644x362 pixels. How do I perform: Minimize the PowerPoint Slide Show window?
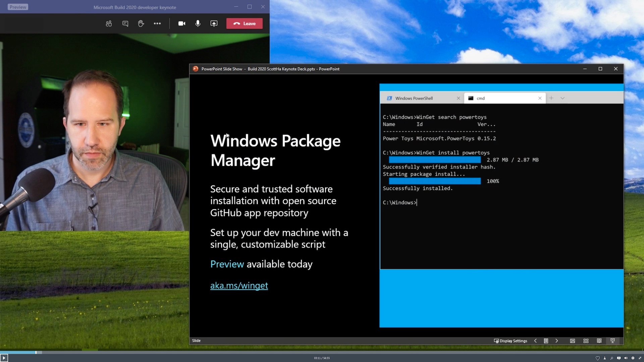pyautogui.click(x=585, y=69)
